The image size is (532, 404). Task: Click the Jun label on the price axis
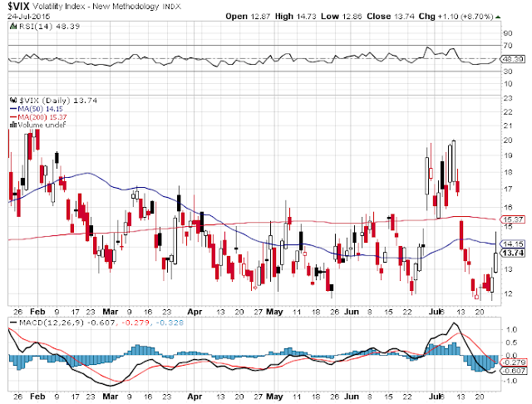tap(351, 312)
